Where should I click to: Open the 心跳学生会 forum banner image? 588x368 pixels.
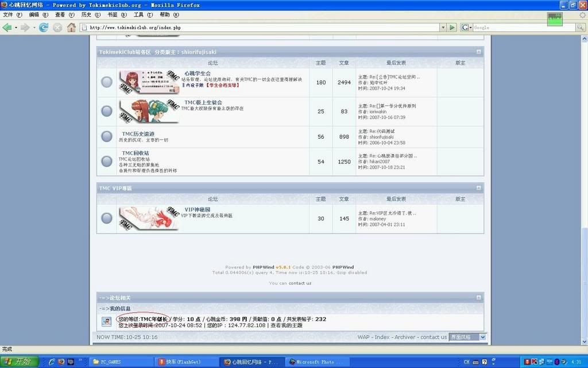[x=149, y=82]
